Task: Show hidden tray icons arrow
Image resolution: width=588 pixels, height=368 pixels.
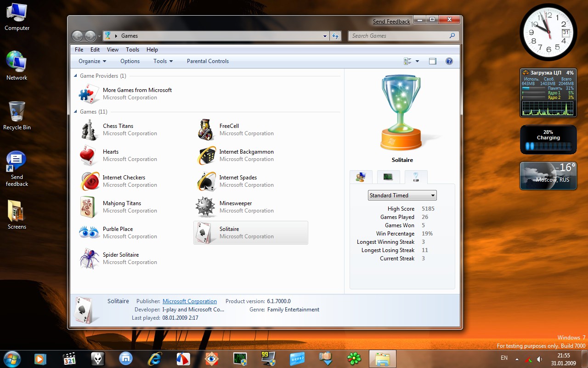Action: point(517,359)
